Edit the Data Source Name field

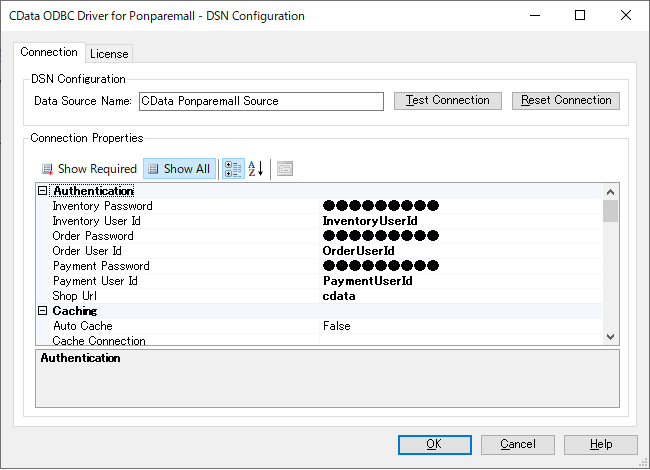[x=261, y=102]
